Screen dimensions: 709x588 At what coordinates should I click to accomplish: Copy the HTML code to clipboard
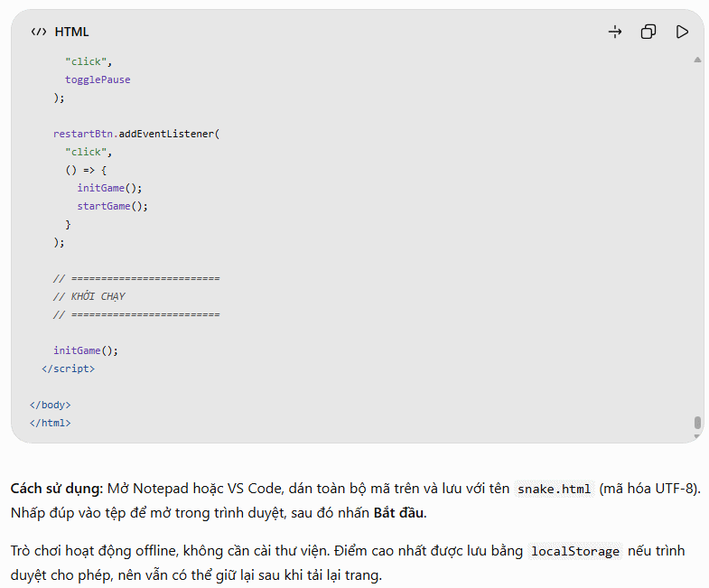(648, 32)
